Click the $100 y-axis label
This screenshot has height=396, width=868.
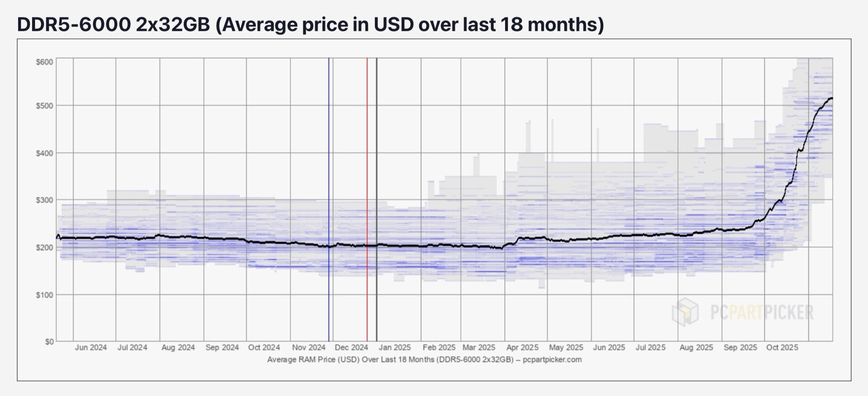coord(45,295)
